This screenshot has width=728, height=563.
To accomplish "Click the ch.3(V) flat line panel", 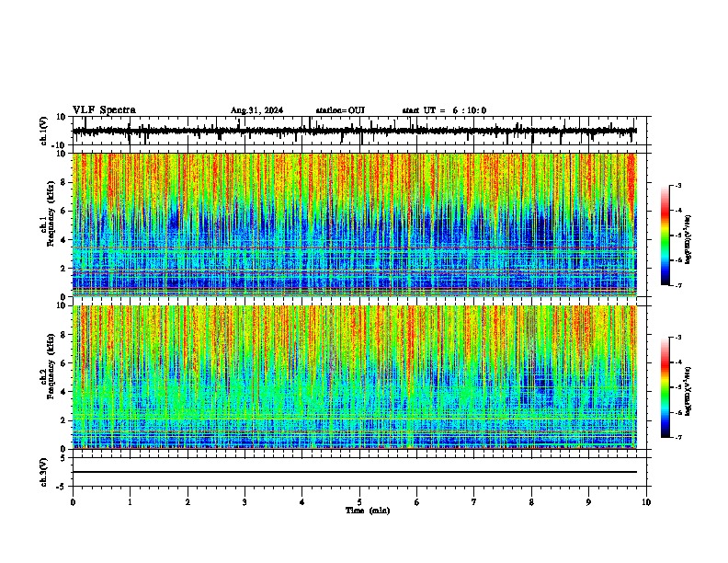I will (359, 472).
